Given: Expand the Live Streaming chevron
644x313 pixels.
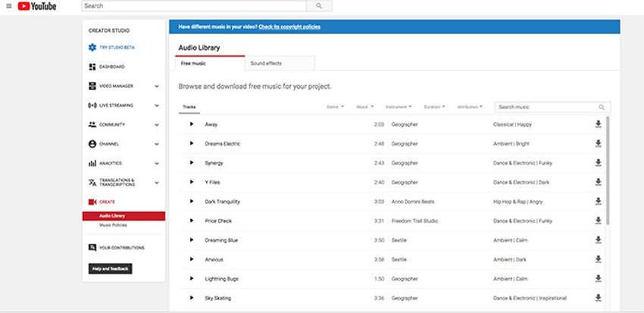Looking at the screenshot, I should point(157,105).
